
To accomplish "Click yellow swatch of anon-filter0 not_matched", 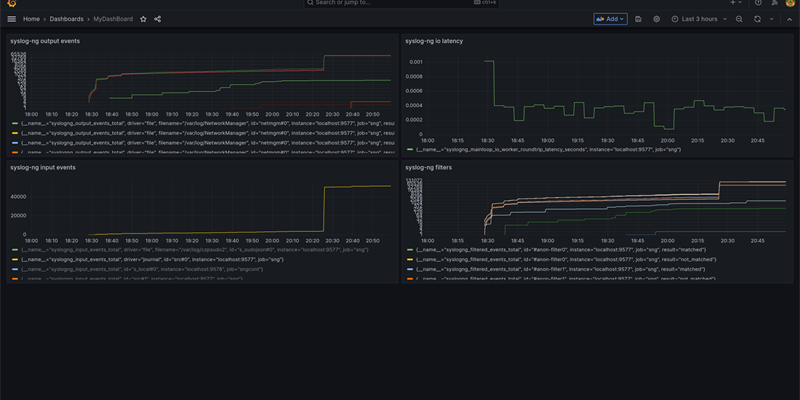I will [x=410, y=260].
